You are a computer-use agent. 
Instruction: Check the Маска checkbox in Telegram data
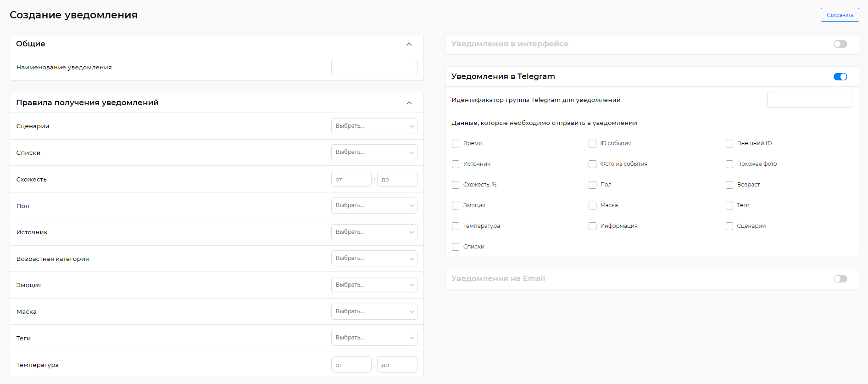coord(592,205)
